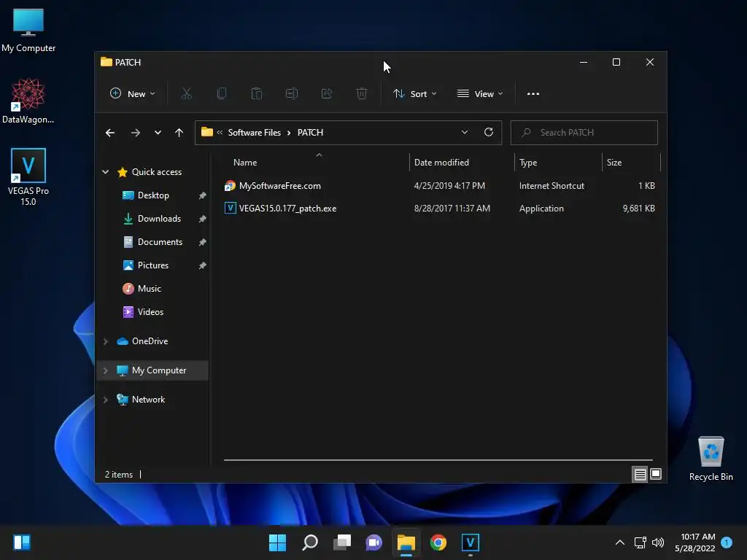Show hidden tray icons chevron

pyautogui.click(x=620, y=542)
